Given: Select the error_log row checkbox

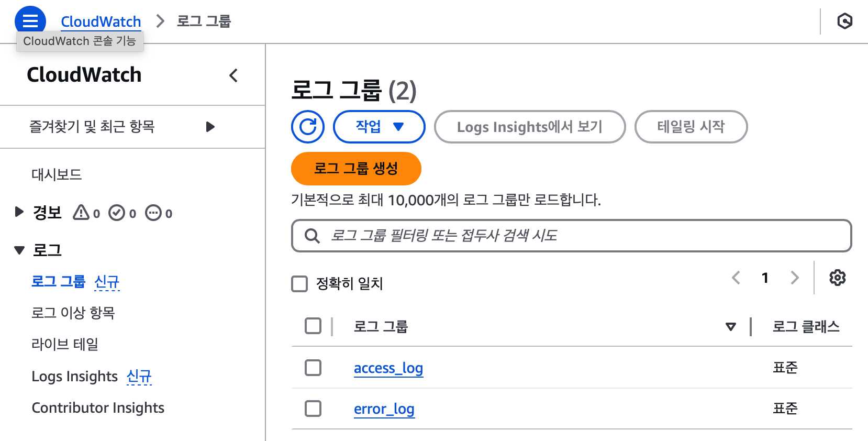Looking at the screenshot, I should click(x=313, y=409).
